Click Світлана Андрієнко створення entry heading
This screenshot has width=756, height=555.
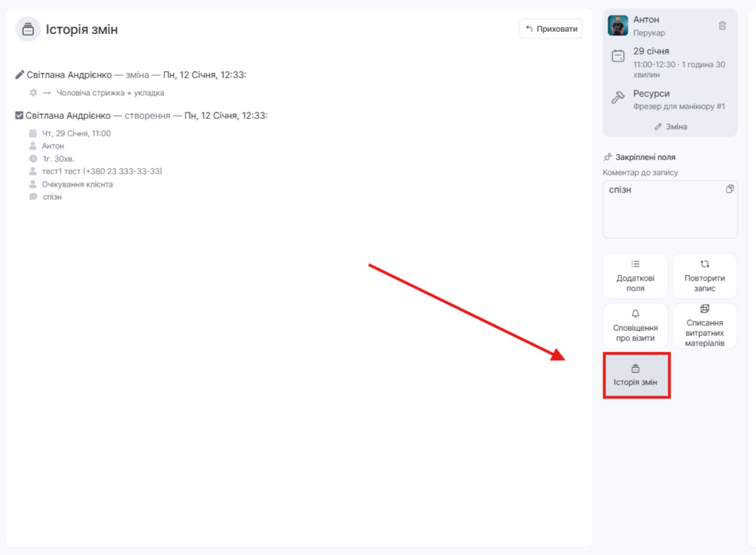[146, 116]
